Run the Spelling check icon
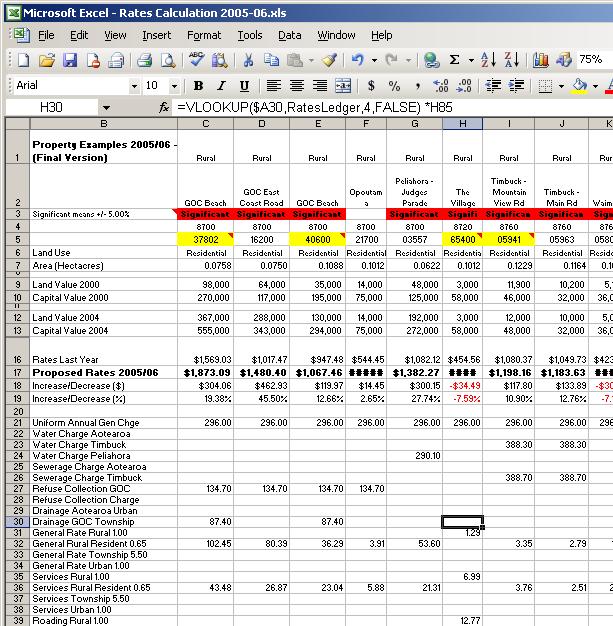Viewport: 613px width, 626px height. [x=196, y=60]
